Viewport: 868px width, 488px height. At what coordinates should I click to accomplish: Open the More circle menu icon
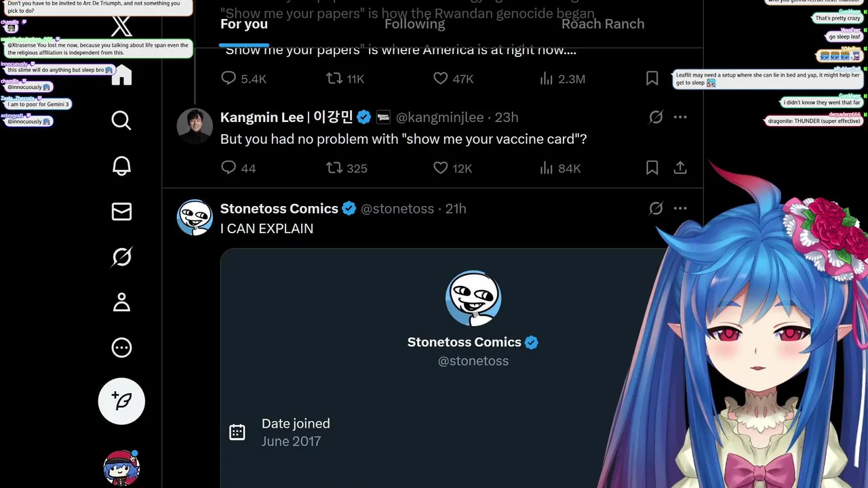[x=121, y=348]
